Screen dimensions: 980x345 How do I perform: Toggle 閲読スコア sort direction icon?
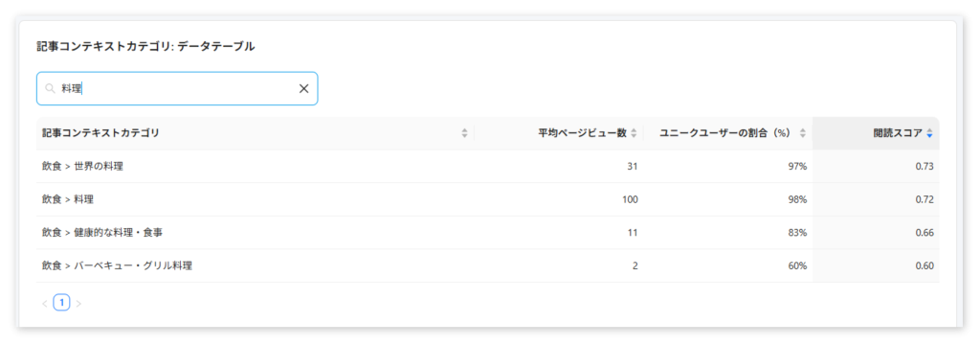click(929, 133)
